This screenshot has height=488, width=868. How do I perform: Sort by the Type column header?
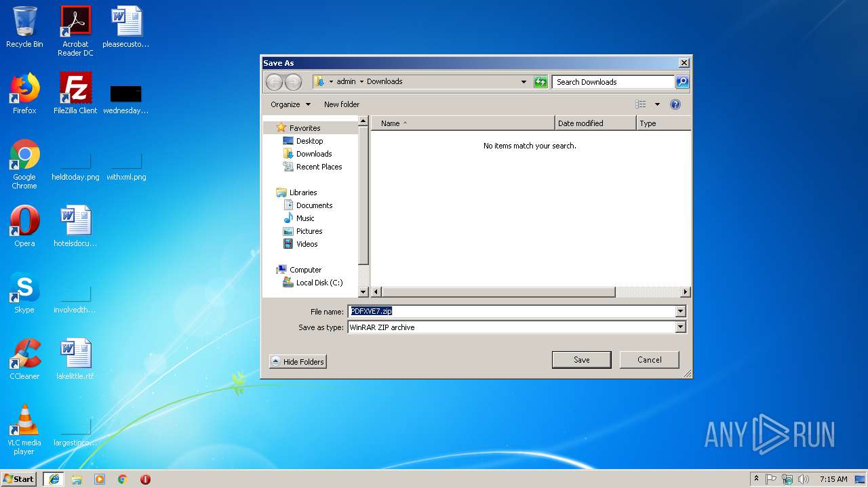(664, 123)
